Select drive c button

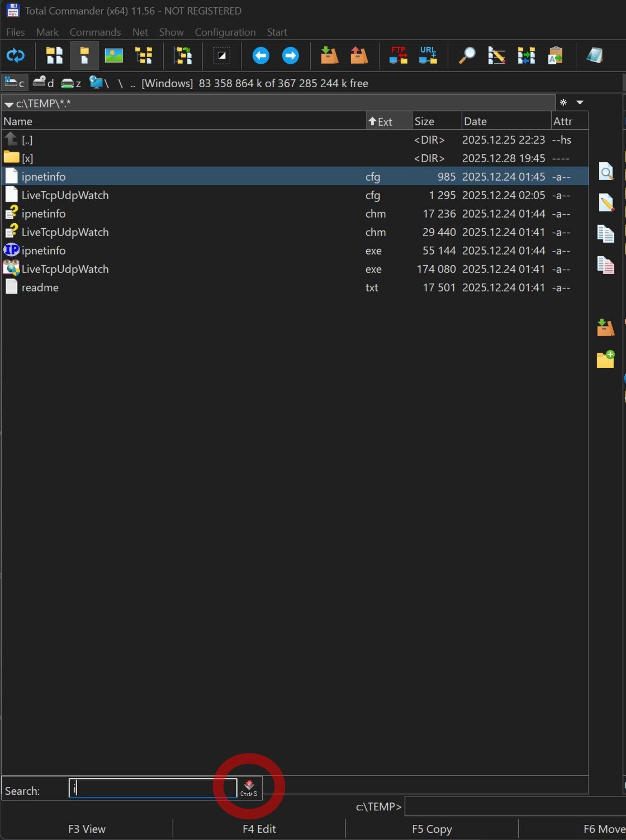(15, 83)
